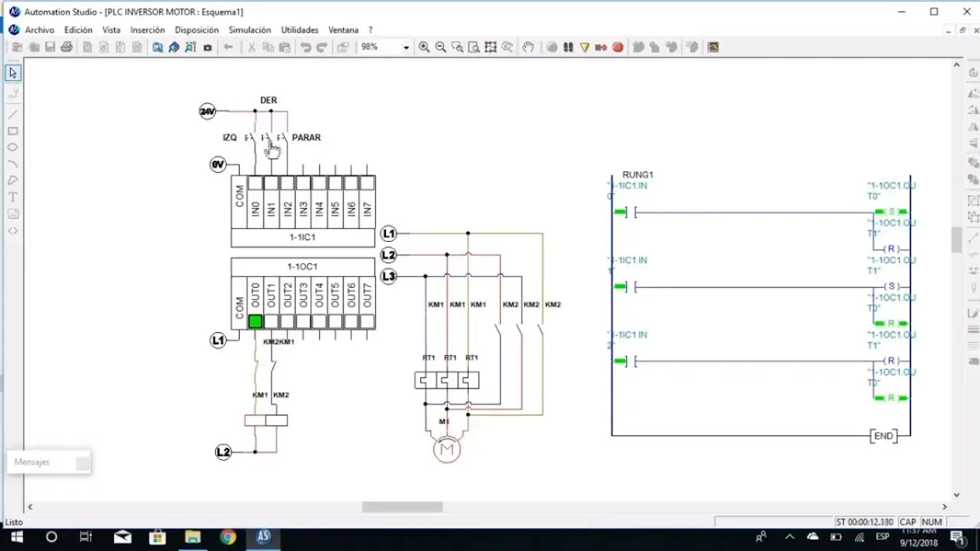This screenshot has width=980, height=551.
Task: Click the camera snapshot icon
Action: coord(207,47)
